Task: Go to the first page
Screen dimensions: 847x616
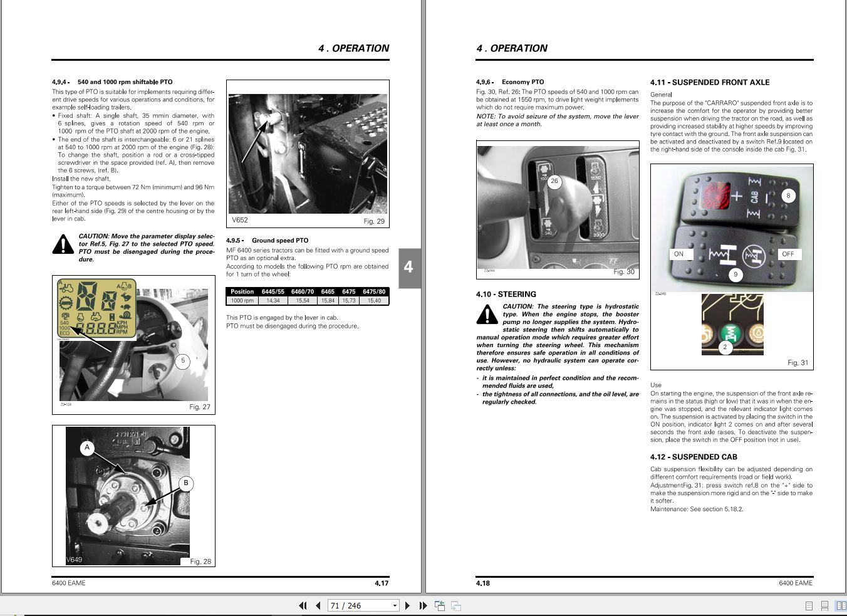Action: pyautogui.click(x=303, y=605)
